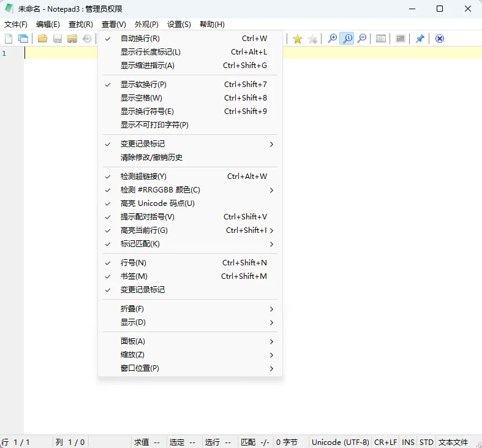Select 显示换行符号(E) menu entry
Screen dimensions: 482x448
(x=190, y=112)
